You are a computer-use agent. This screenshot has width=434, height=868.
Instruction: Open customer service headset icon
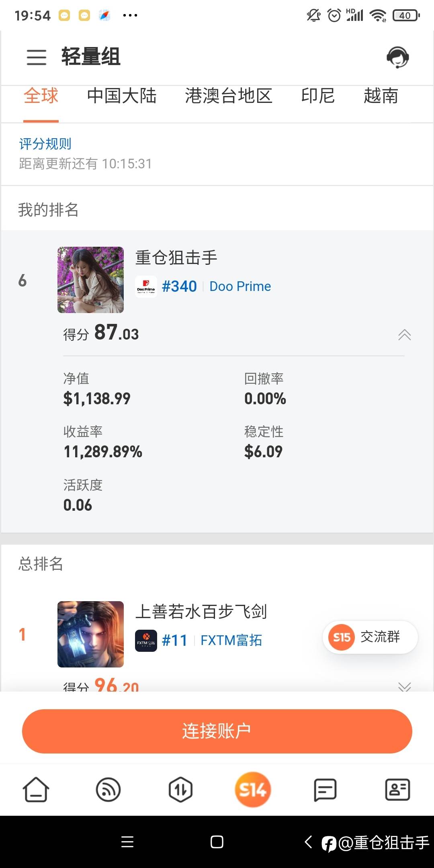397,57
